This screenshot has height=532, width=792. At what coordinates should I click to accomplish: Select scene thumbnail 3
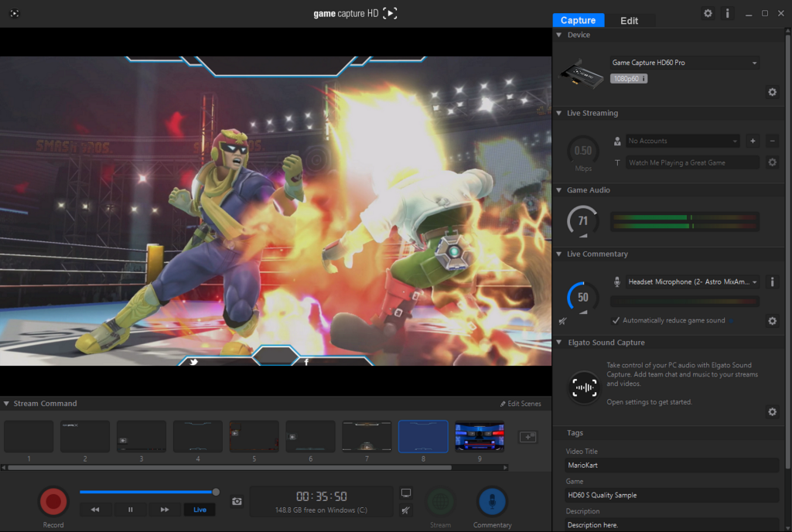click(x=142, y=436)
